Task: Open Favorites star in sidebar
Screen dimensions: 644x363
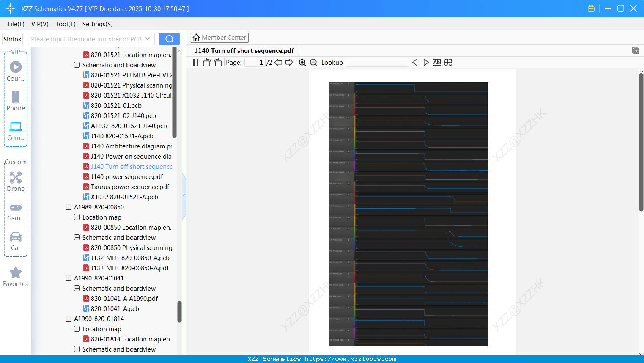Action: tap(16, 277)
